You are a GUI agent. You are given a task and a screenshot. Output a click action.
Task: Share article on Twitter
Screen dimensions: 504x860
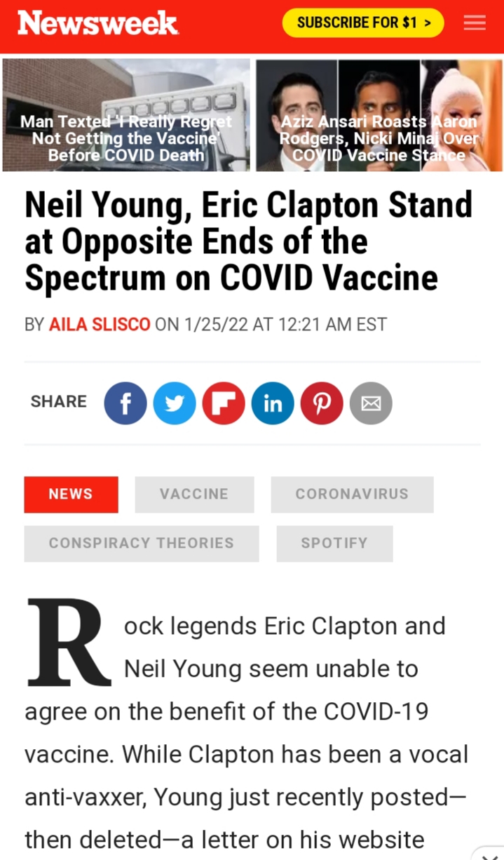(175, 403)
